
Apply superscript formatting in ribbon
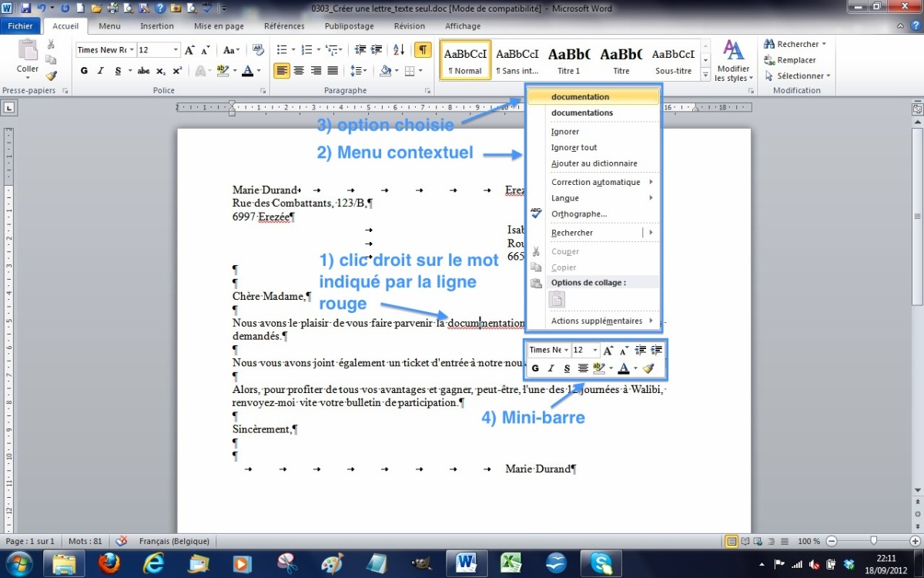tap(177, 71)
